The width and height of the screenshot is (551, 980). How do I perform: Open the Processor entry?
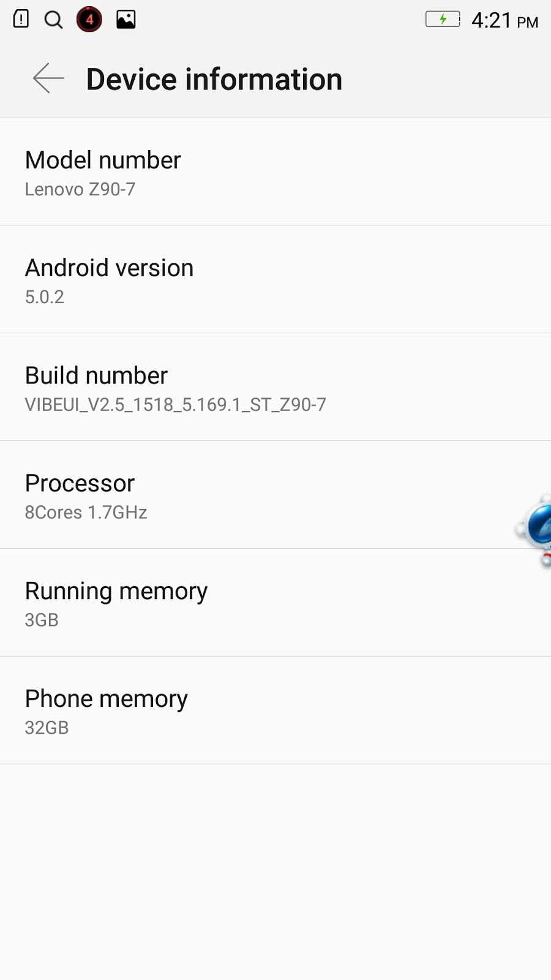pyautogui.click(x=275, y=496)
